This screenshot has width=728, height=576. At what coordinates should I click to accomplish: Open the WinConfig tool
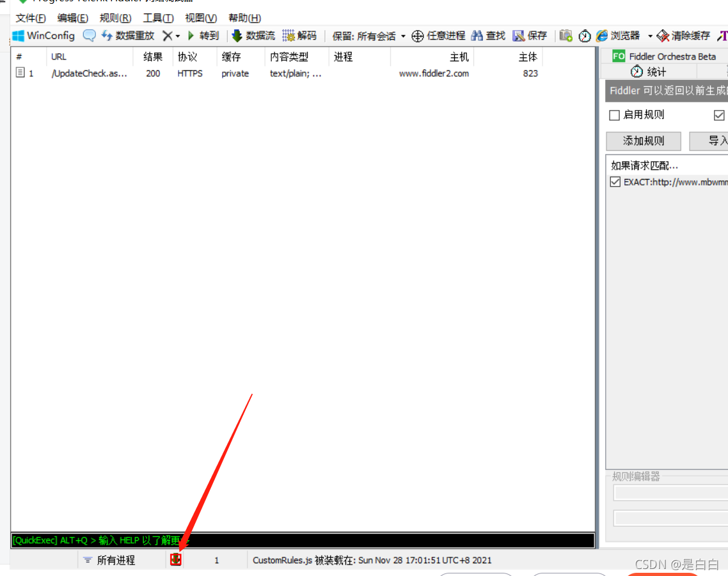pos(44,36)
